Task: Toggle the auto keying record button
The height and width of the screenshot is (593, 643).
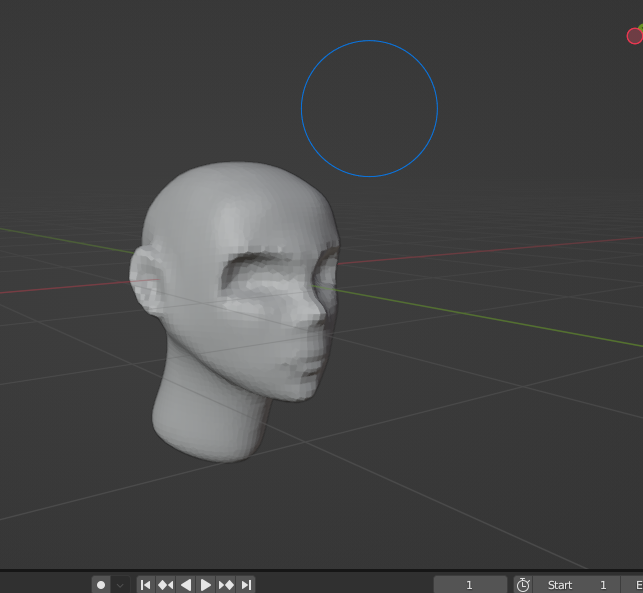Action: click(101, 585)
